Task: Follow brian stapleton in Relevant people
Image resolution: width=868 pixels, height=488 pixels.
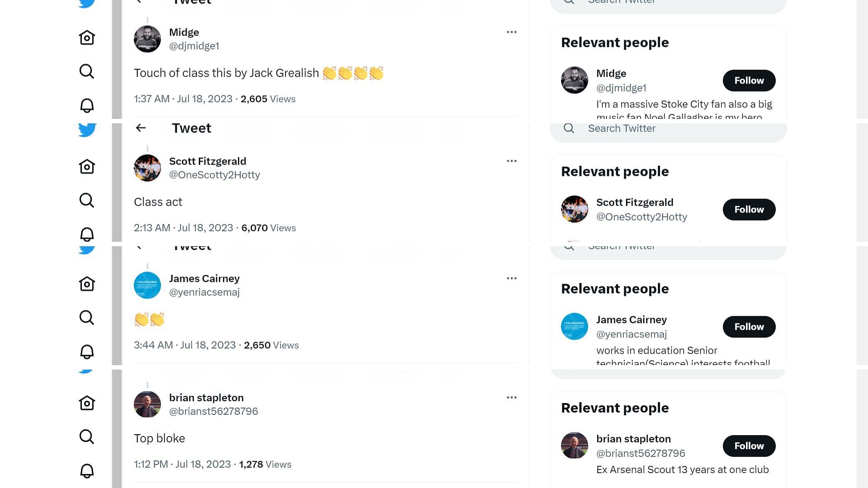Action: click(749, 446)
